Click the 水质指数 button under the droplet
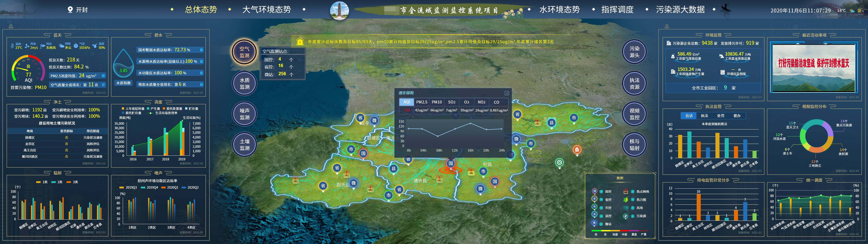The image size is (868, 244). (x=123, y=83)
